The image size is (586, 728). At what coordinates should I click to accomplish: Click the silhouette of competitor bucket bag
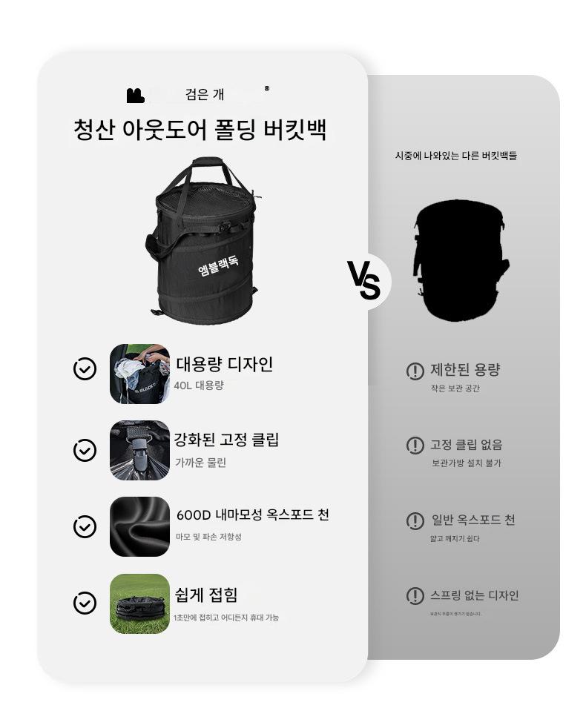pos(461,260)
